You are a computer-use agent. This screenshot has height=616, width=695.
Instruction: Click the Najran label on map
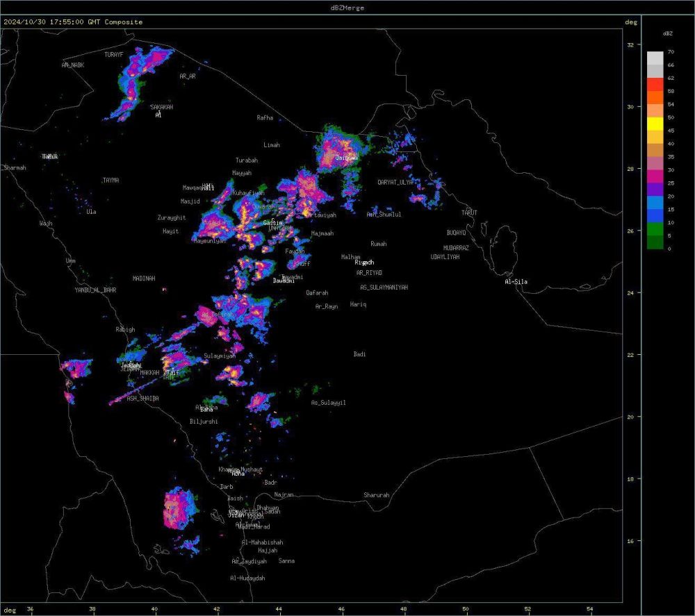click(284, 494)
